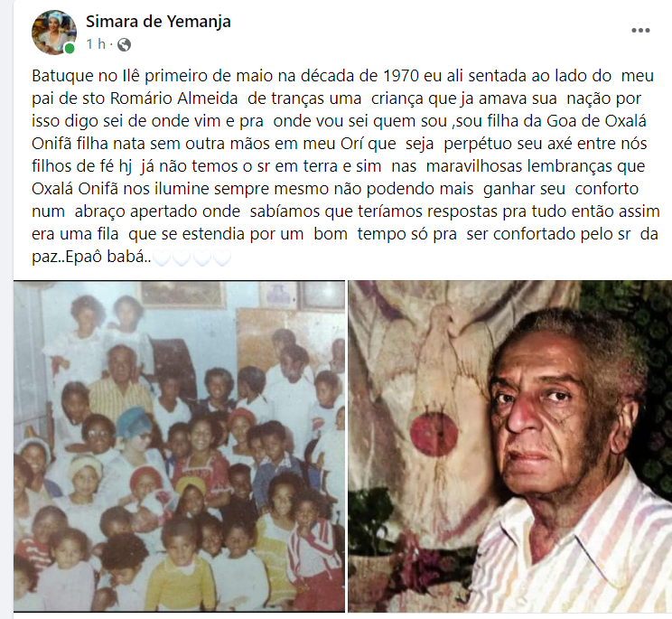
Task: Open Simara de Yemanja's profile picture
Action: pos(54,33)
